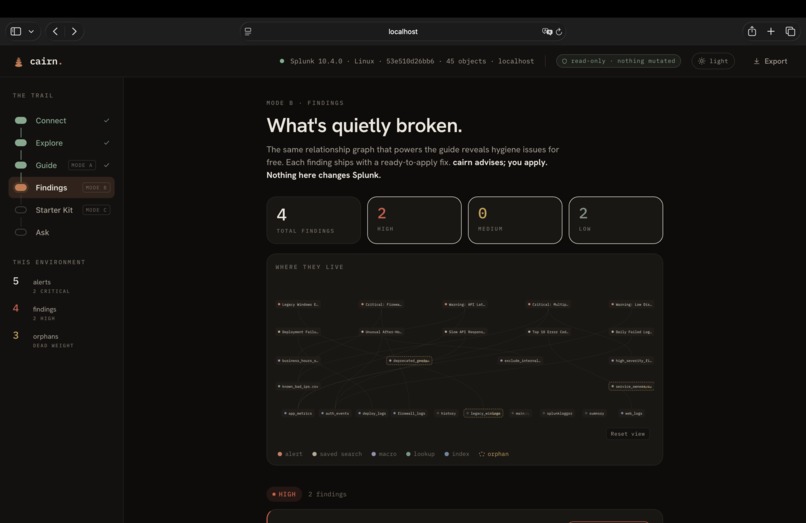Switch theme with the light toggle
Image resolution: width=806 pixels, height=523 pixels.
(x=713, y=61)
